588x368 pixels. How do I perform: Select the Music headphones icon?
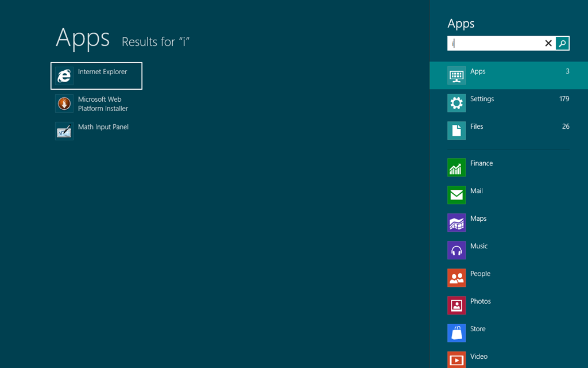[457, 250]
